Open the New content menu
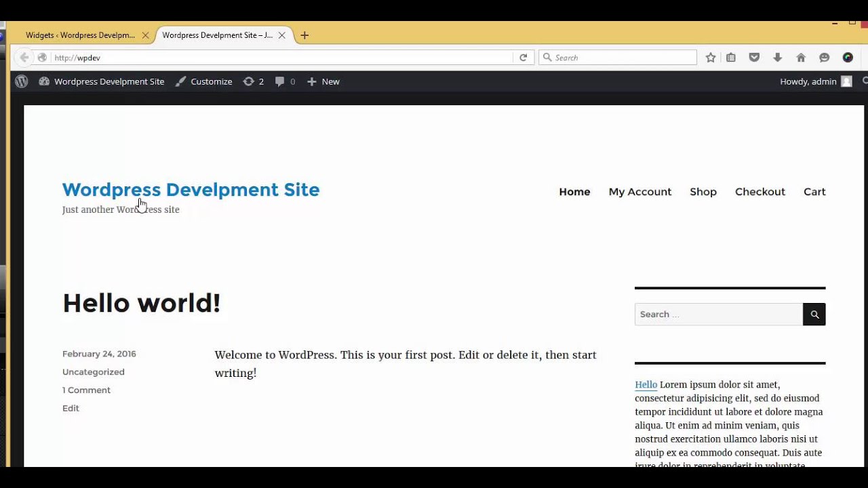The width and height of the screenshot is (868, 488). 323,81
